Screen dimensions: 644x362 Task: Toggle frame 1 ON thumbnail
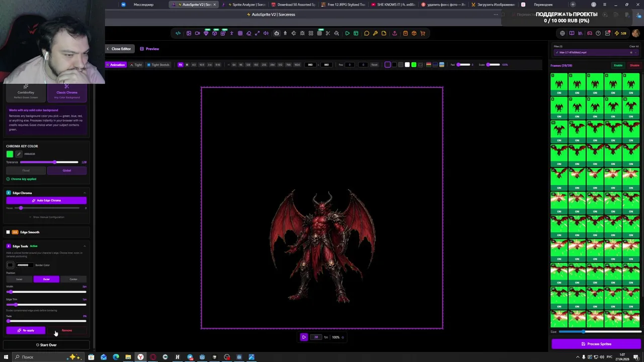(x=559, y=83)
